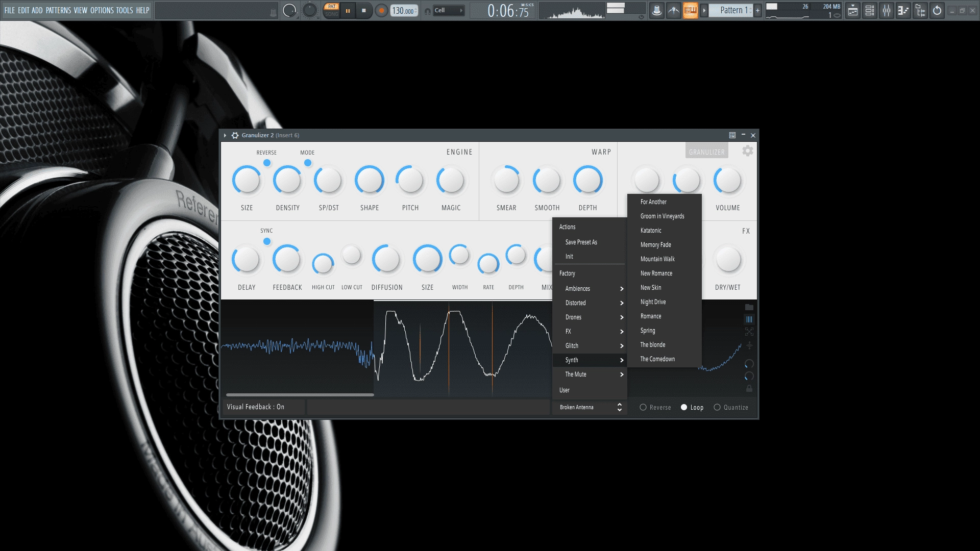The image size is (980, 551).
Task: Select the Quantize radio button
Action: pyautogui.click(x=717, y=407)
